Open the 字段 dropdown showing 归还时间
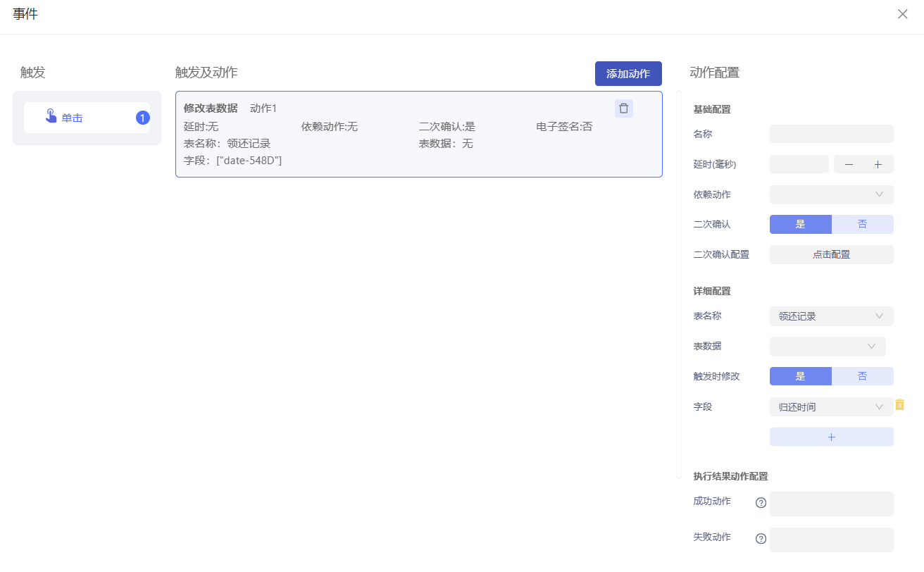This screenshot has height=572, width=924. tap(832, 406)
